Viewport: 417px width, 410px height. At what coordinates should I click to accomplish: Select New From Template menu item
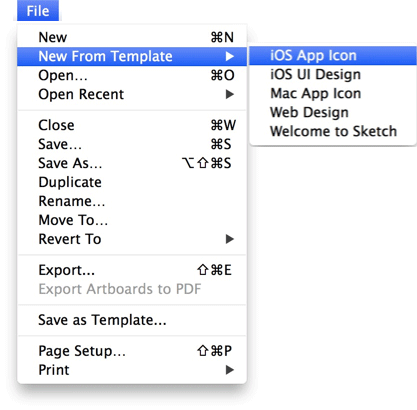[132, 56]
